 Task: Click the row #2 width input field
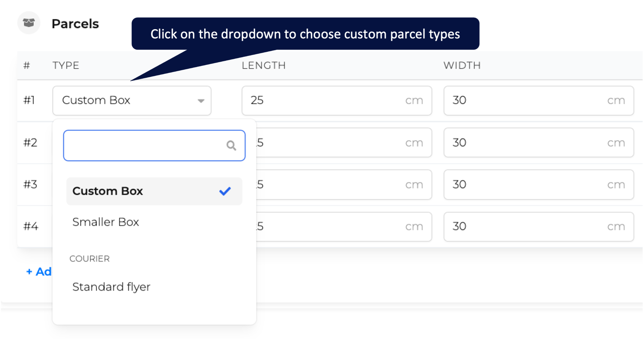point(539,143)
